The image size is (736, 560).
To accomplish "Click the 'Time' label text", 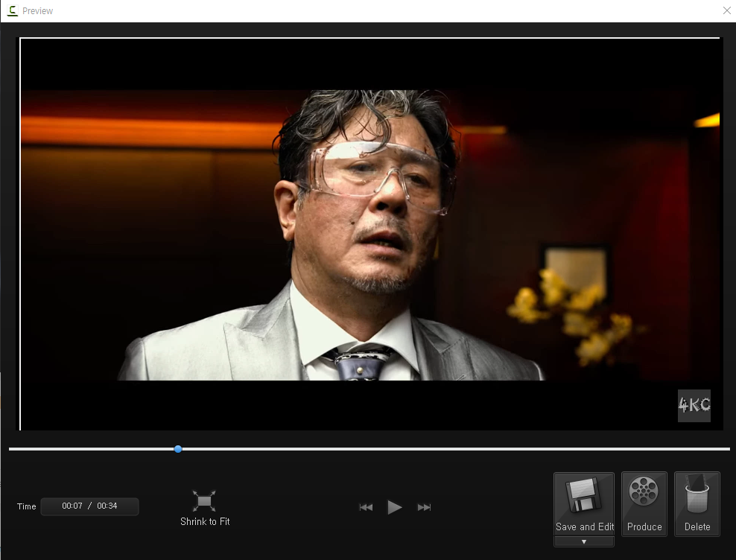I will 26,506.
